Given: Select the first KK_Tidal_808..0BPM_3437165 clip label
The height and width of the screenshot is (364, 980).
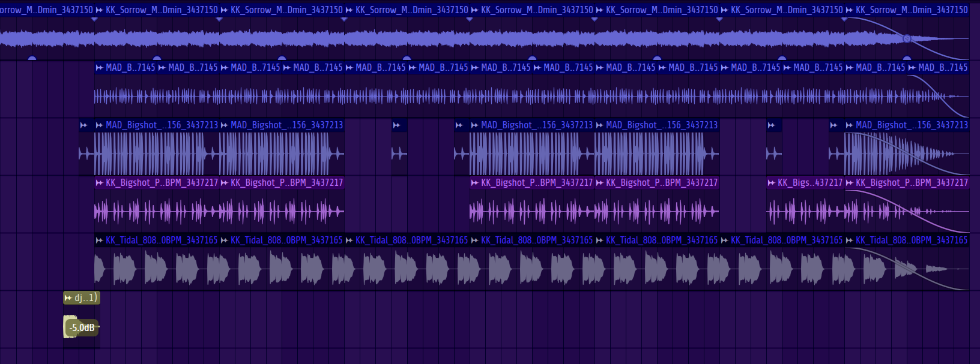Looking at the screenshot, I should [162, 240].
